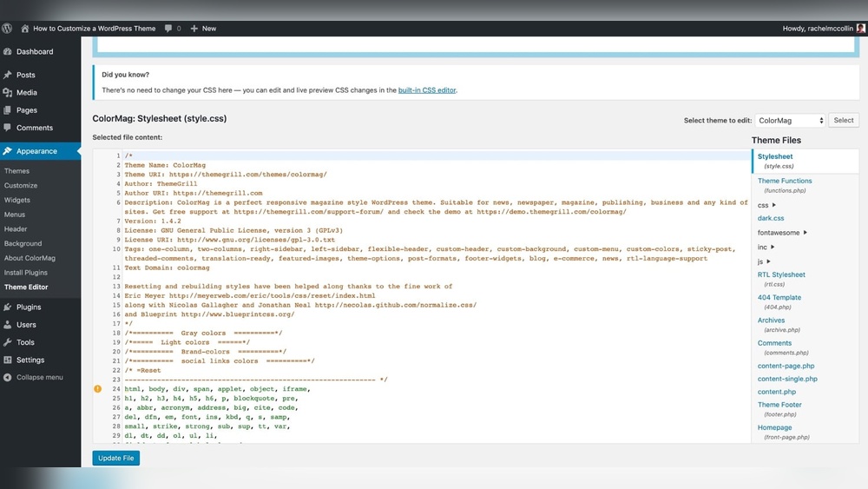Open Comments (comments.php) theme file
868x489 pixels.
coord(783,347)
